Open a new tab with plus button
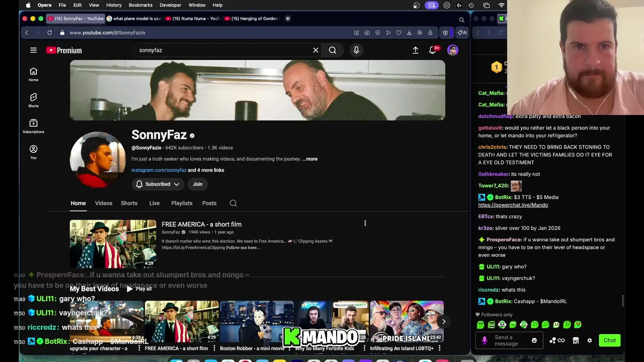The height and width of the screenshot is (362, 644). coord(288,19)
